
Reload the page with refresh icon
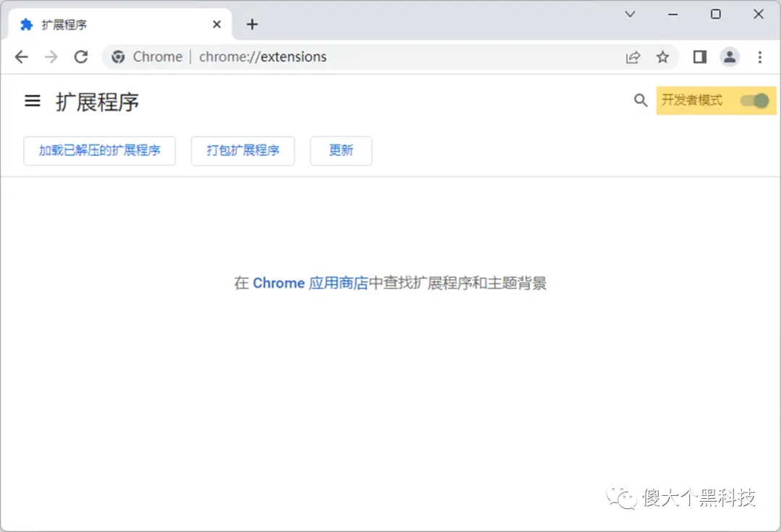pos(81,56)
